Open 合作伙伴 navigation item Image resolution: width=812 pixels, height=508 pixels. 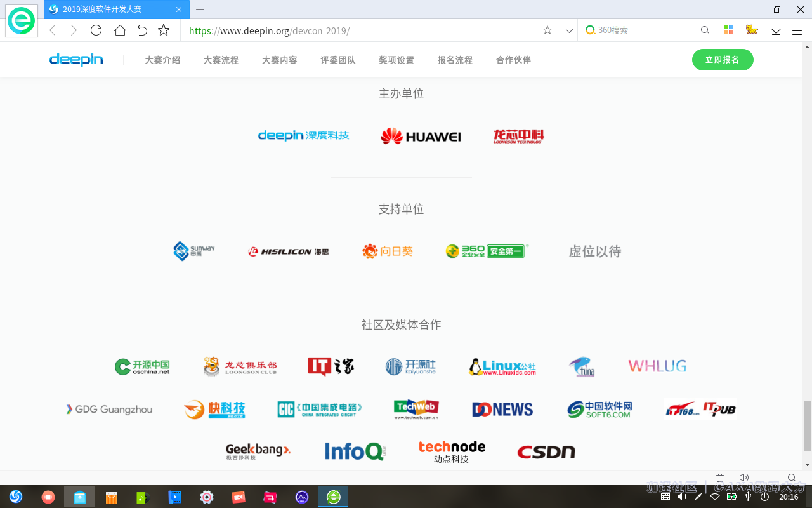tap(513, 60)
